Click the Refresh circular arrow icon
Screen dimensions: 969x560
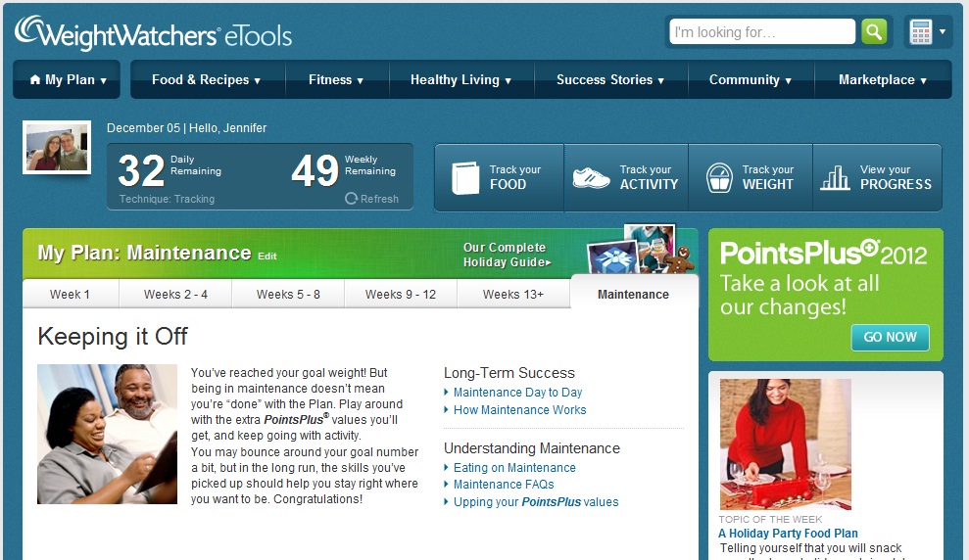pyautogui.click(x=351, y=199)
